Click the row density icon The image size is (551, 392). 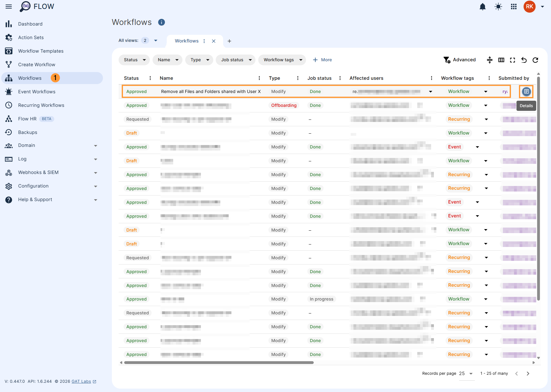[x=490, y=60]
